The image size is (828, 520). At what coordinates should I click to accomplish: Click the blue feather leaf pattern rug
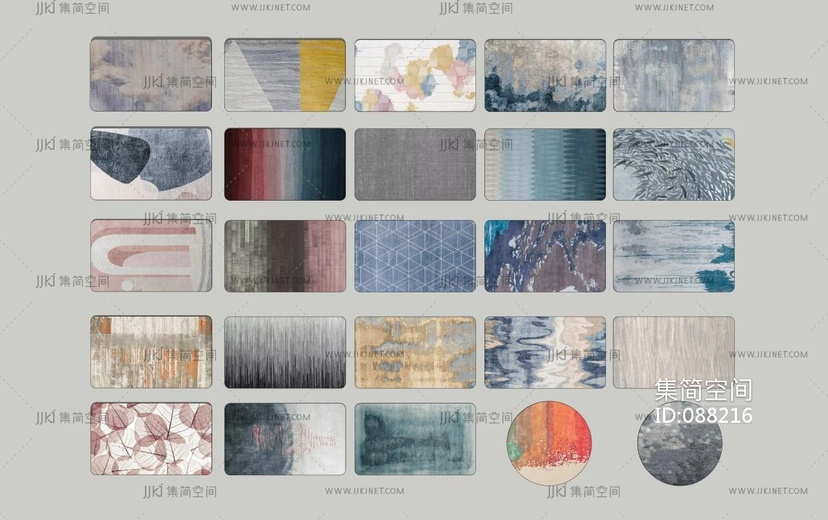pyautogui.click(x=673, y=163)
